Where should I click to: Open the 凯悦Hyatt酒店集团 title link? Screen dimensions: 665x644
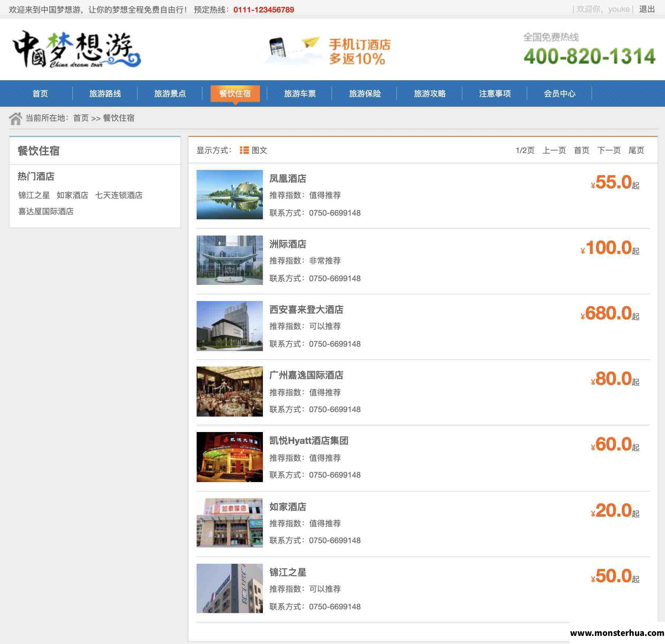coord(309,440)
